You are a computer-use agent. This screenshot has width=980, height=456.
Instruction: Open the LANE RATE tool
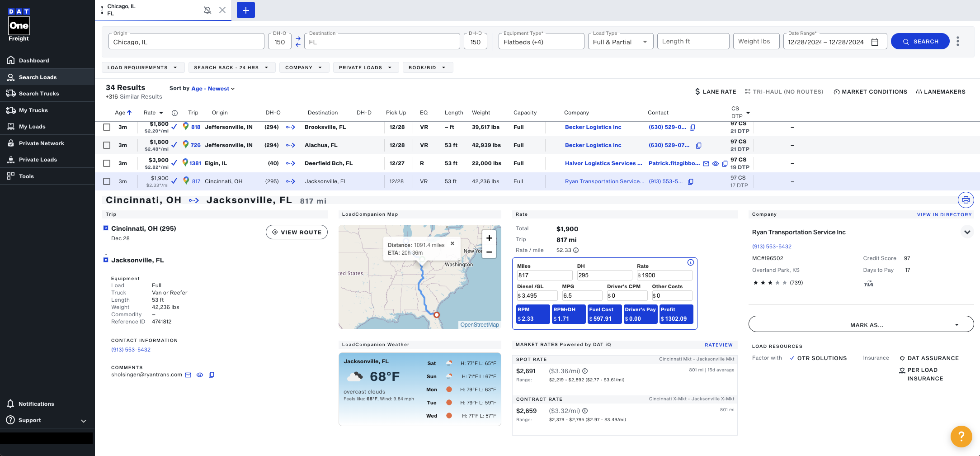click(716, 91)
